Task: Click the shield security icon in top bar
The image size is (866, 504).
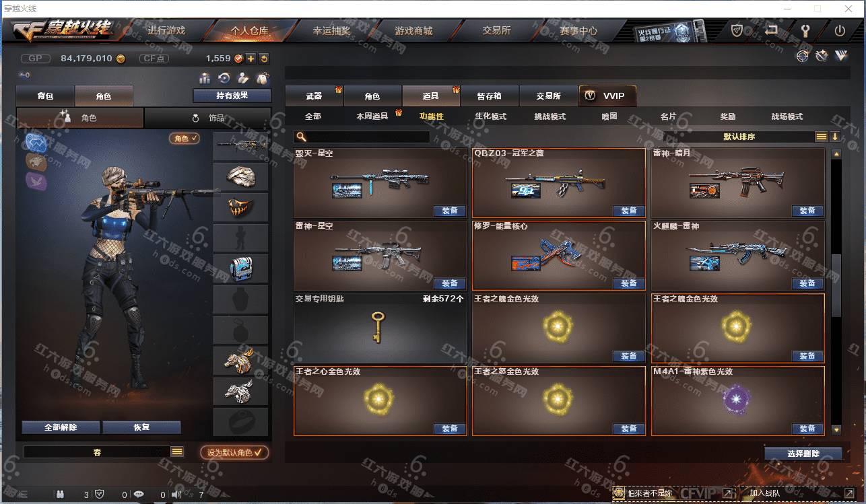Action: click(737, 31)
